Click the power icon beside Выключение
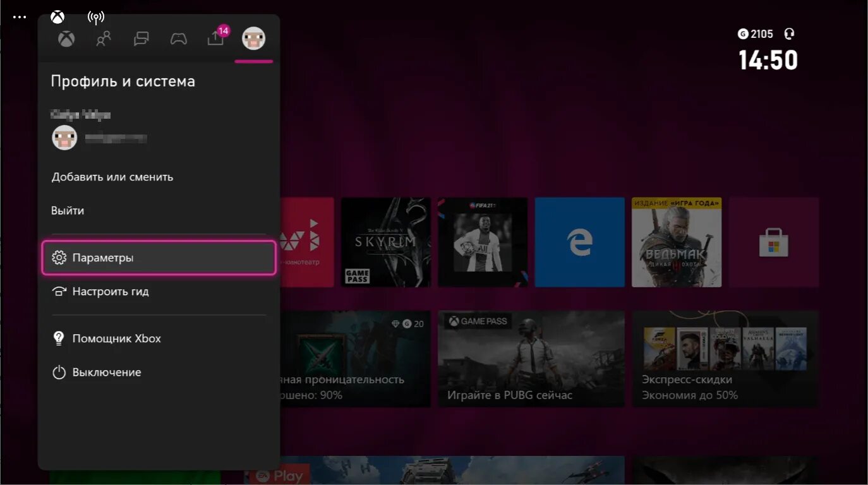The image size is (868, 485). pyautogui.click(x=59, y=373)
